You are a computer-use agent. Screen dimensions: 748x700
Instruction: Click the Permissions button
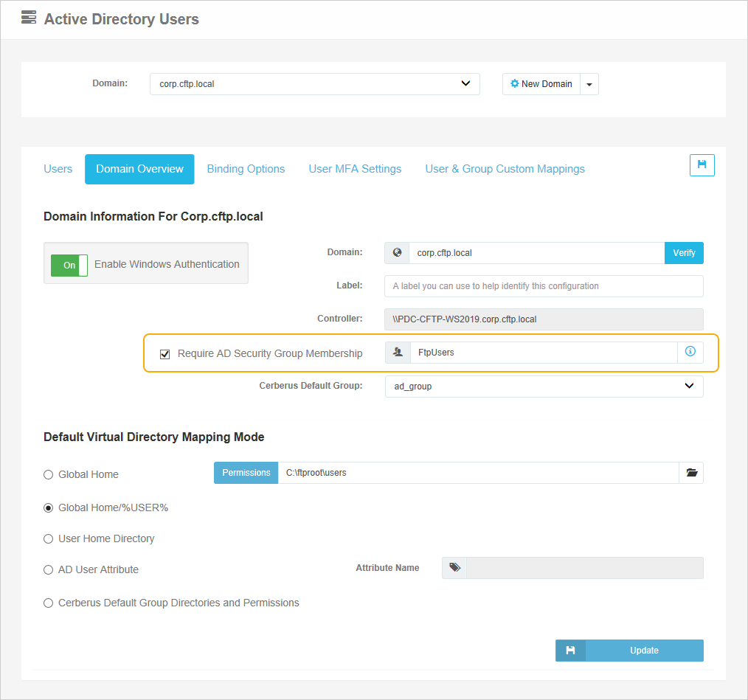246,473
